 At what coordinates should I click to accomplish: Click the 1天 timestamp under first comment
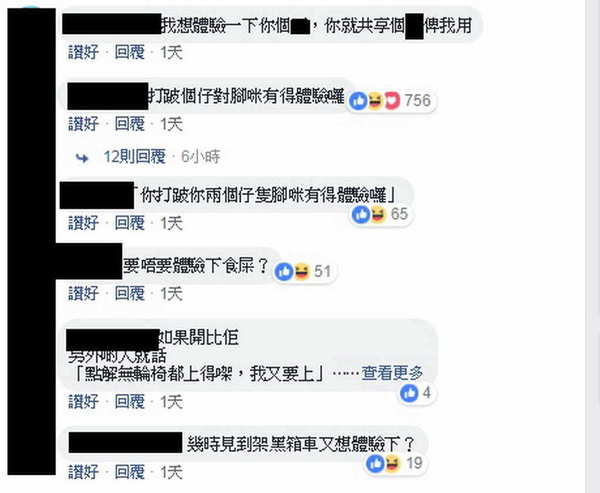(171, 52)
